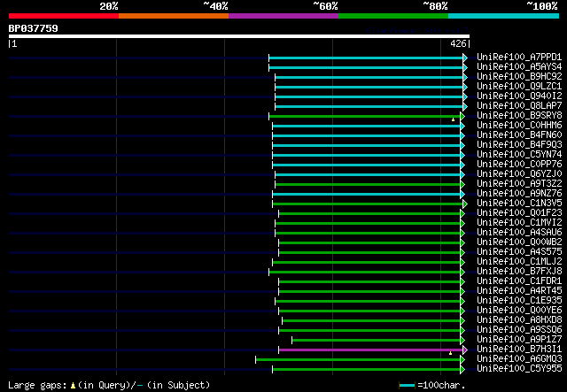Select label UniRef100_C5Y955
This screenshot has width=567, height=392.
point(519,369)
